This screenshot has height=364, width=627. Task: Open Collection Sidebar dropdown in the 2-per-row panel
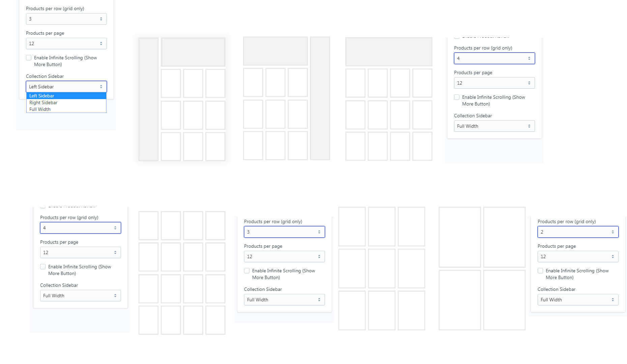[x=578, y=300]
